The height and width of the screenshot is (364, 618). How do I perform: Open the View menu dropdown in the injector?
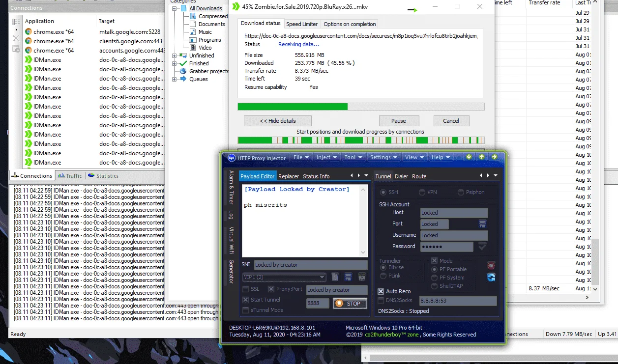pos(414,157)
